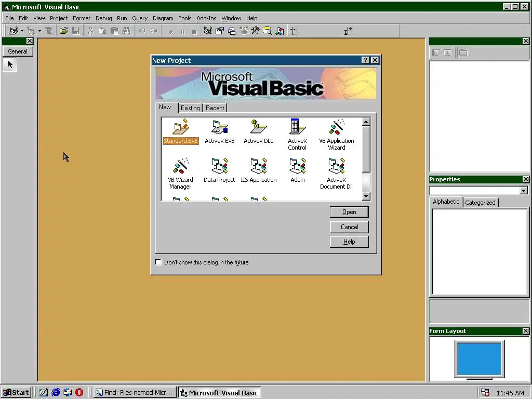Open Project Explorer from toolbar icon
Screen dimensions: 532x399
[208, 31]
